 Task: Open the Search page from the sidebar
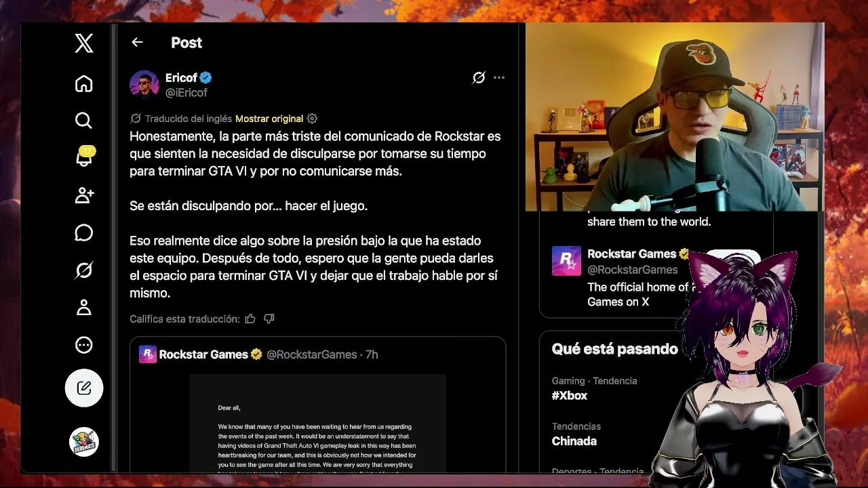tap(84, 121)
